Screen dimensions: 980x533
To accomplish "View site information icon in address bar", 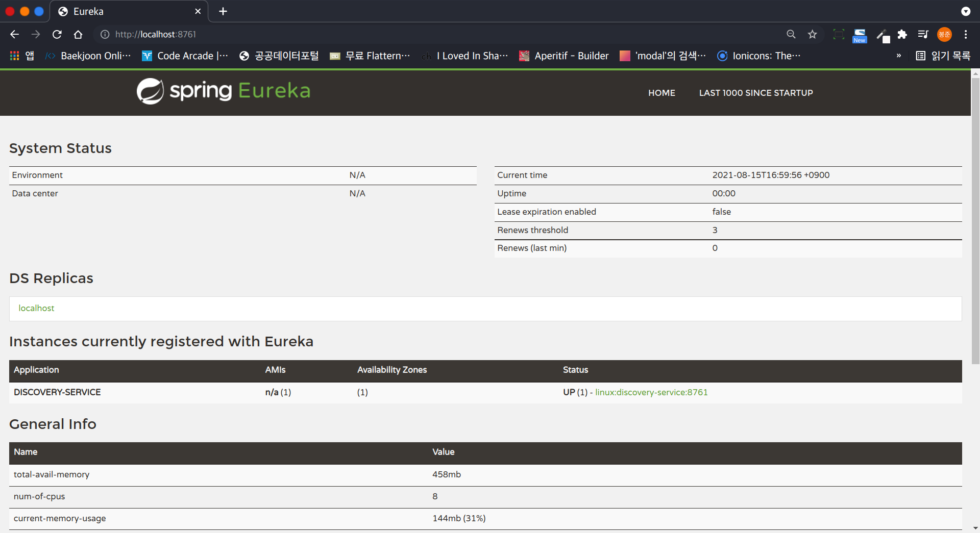I will pyautogui.click(x=105, y=34).
